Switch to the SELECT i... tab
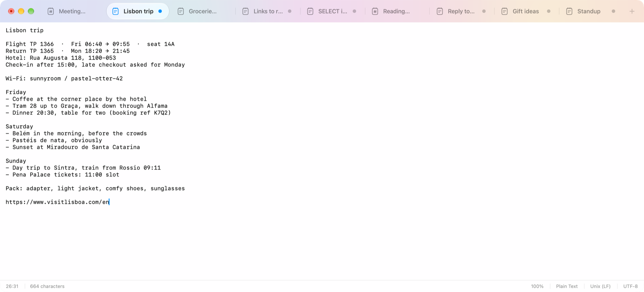 pyautogui.click(x=332, y=11)
